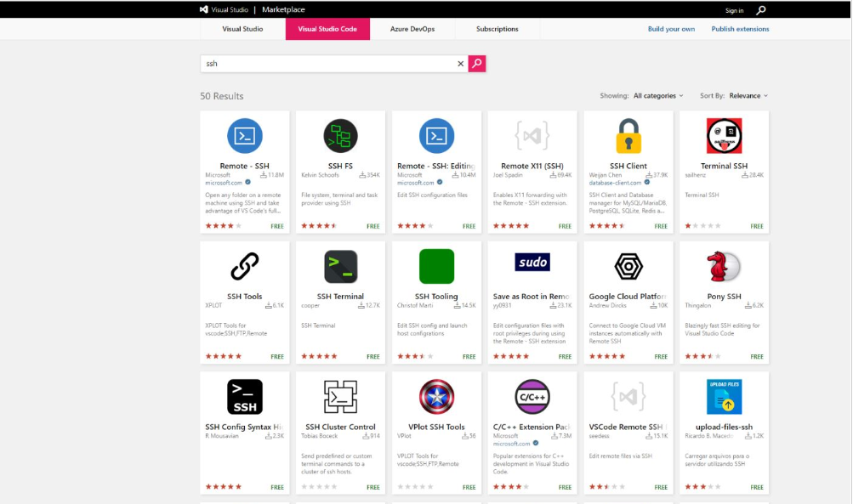Screen dimensions: 853x504
Task: Open the Remote - SSH: Editing icon
Action: coord(436,136)
